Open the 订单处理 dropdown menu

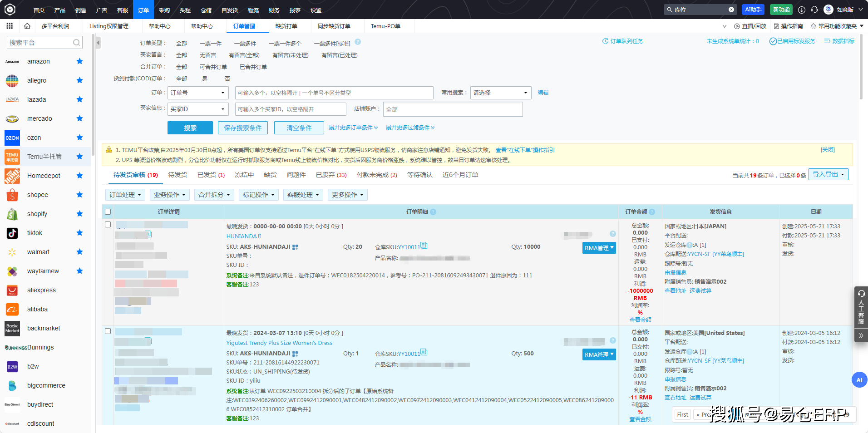click(x=125, y=195)
